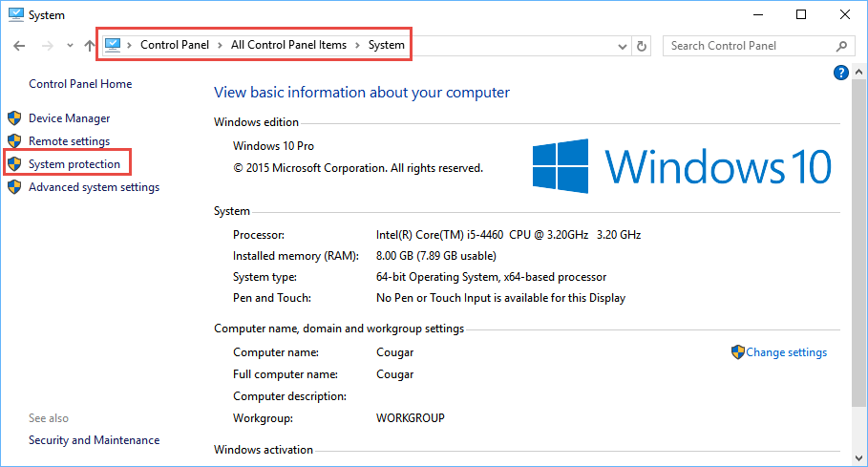This screenshot has height=467, width=868.
Task: Click the No Pen or Touch Input text
Action: click(500, 298)
